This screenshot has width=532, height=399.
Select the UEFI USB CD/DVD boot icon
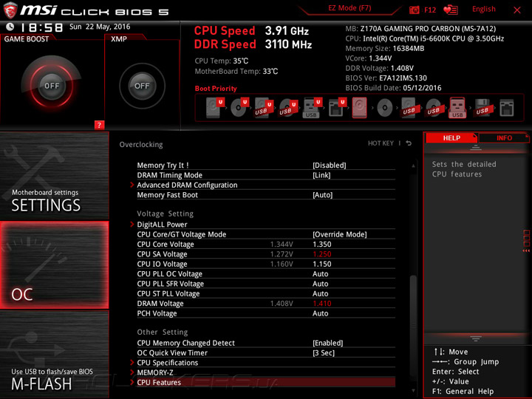[x=288, y=108]
